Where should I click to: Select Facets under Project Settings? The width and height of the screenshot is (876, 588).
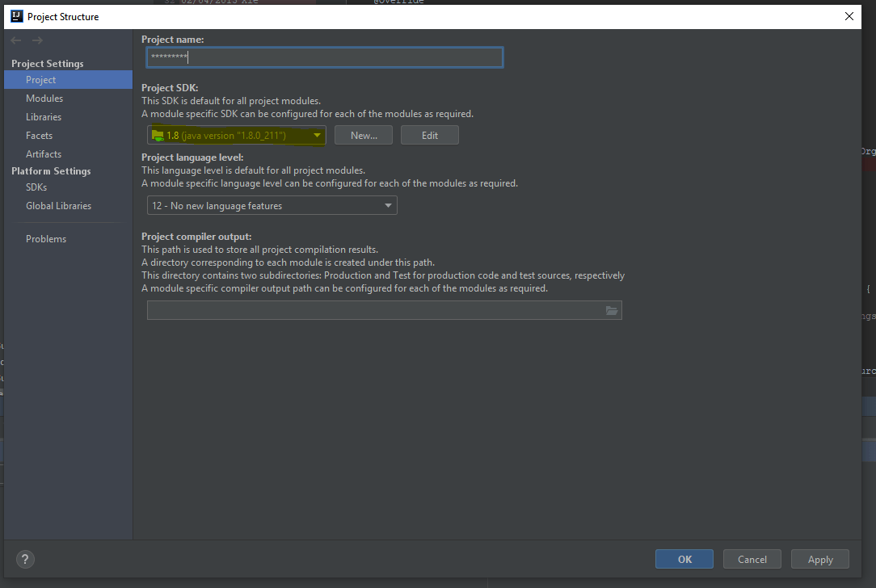coord(40,135)
